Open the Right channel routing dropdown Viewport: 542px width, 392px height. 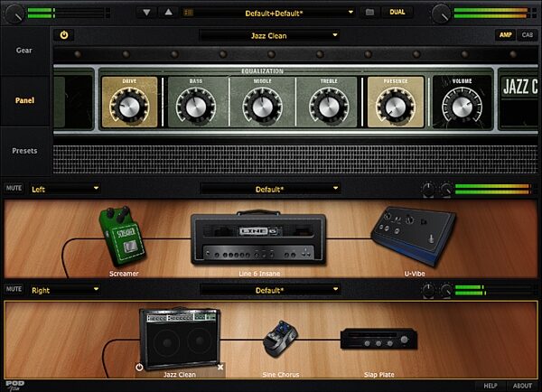pyautogui.click(x=65, y=290)
